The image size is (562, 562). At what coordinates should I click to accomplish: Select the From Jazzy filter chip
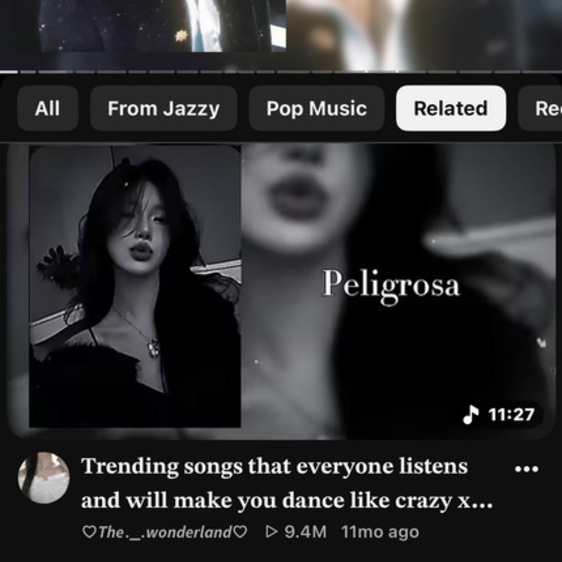point(163,108)
